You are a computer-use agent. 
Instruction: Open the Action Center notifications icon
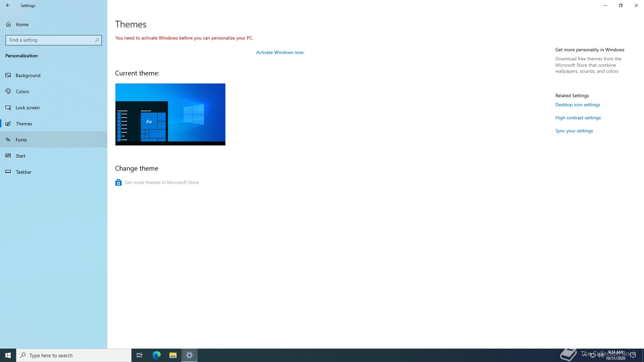point(633,355)
